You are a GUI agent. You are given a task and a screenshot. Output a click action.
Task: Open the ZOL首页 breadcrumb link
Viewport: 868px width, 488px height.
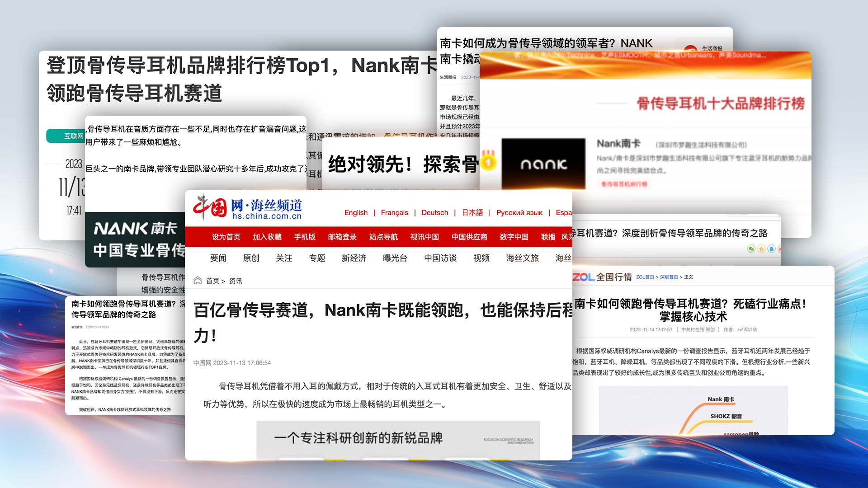[646, 277]
